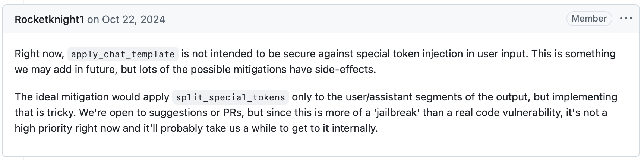
Task: Click the 'side-effects' word ending paragraph one
Action: 341,69
